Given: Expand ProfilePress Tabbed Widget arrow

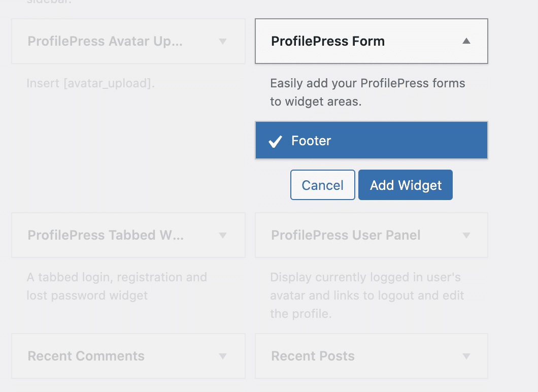Looking at the screenshot, I should [x=223, y=236].
